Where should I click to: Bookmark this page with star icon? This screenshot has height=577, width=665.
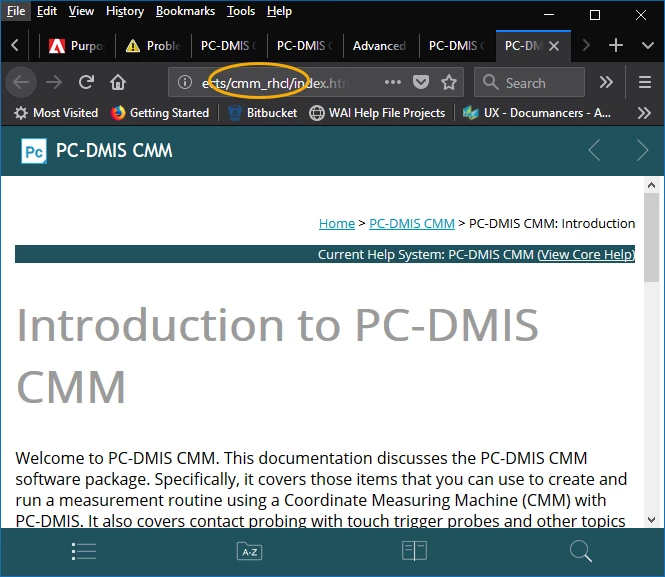coord(449,82)
